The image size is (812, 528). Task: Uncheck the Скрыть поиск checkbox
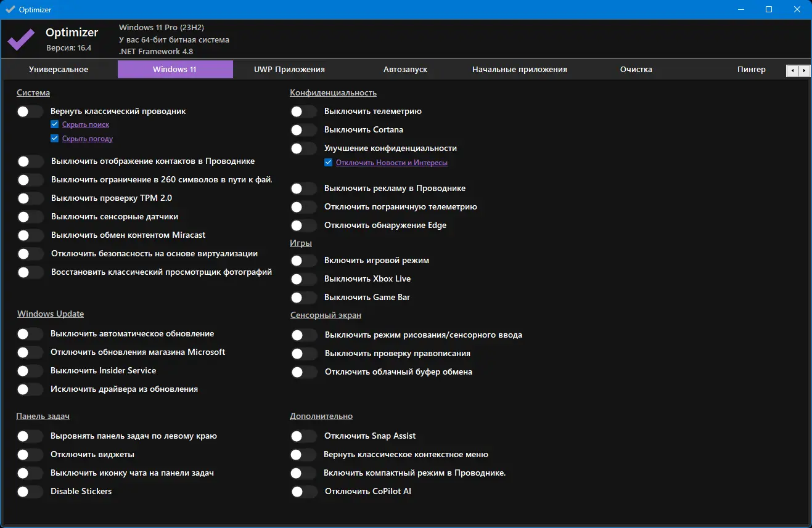(x=55, y=124)
